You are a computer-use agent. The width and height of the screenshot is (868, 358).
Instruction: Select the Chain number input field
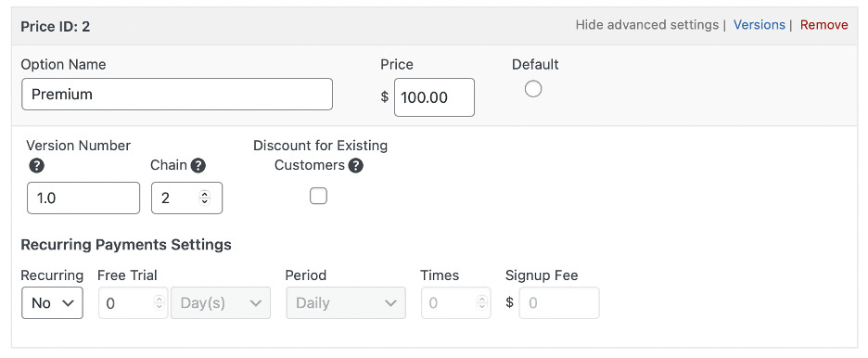(186, 198)
